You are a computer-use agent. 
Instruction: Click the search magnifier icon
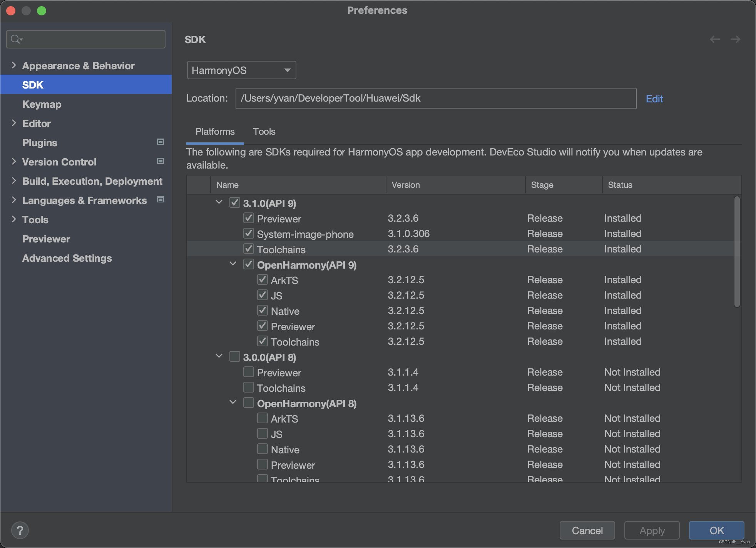[16, 39]
